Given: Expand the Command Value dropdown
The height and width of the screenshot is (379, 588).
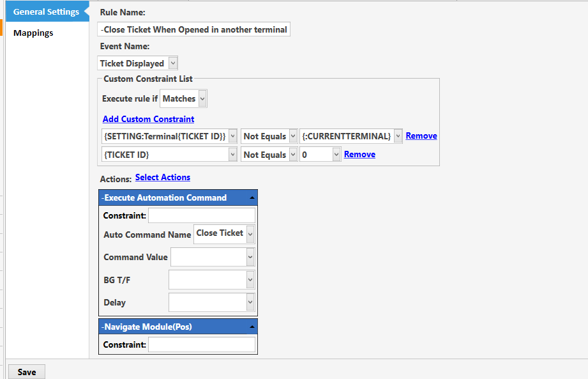Looking at the screenshot, I should click(x=250, y=257).
